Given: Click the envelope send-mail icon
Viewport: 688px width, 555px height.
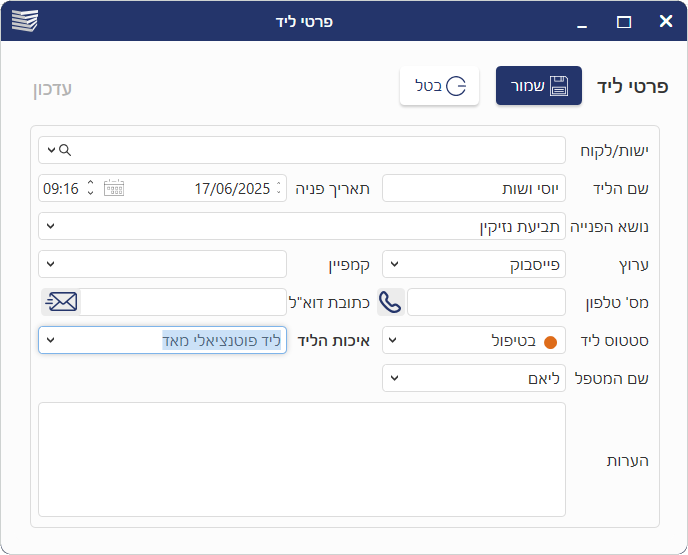Looking at the screenshot, I should pyautogui.click(x=60, y=302).
